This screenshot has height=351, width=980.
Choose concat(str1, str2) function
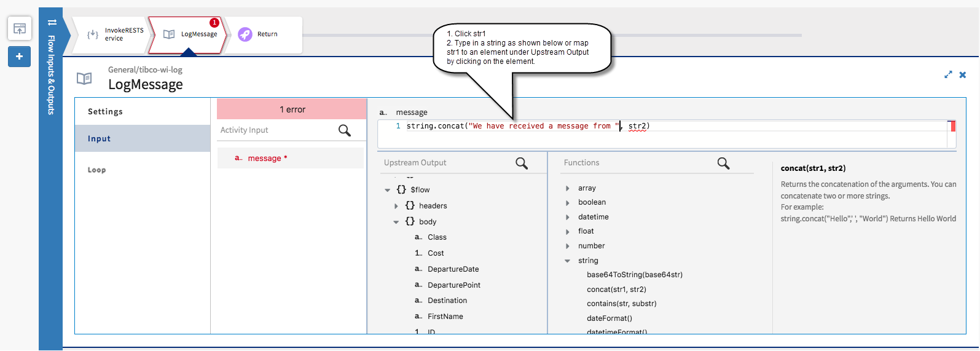pyautogui.click(x=616, y=289)
